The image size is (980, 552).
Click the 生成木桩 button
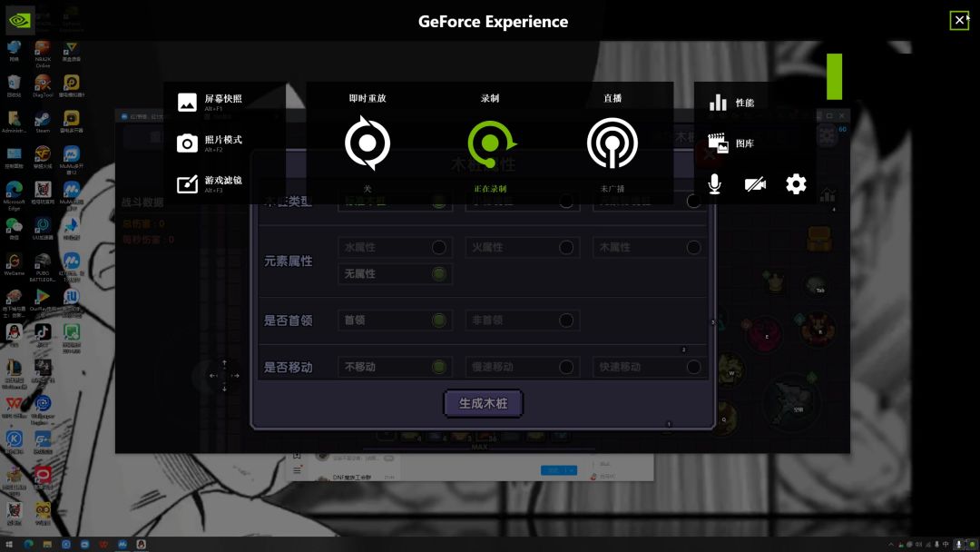483,404
